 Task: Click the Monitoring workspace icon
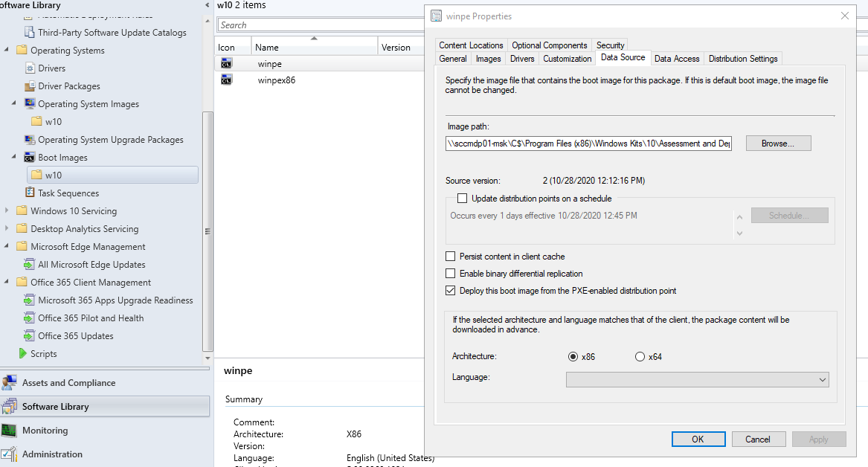(x=9, y=431)
